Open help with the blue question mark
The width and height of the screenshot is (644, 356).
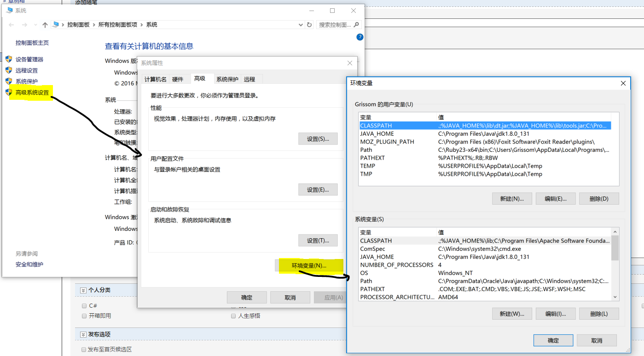point(360,37)
